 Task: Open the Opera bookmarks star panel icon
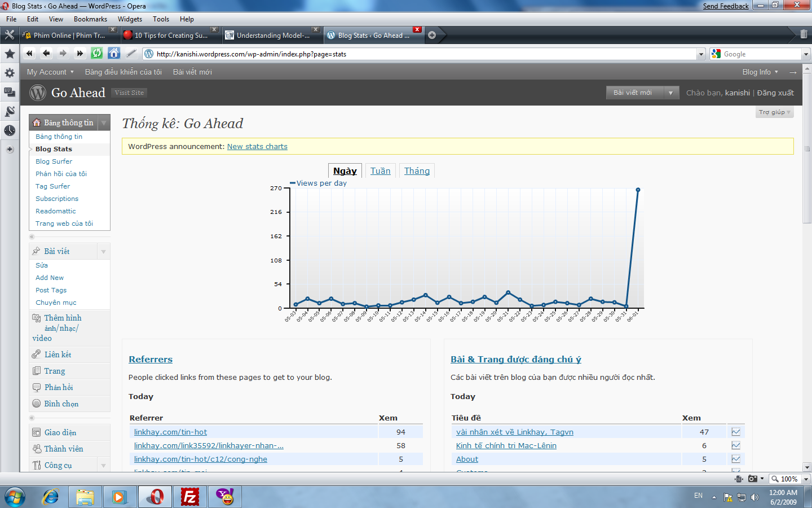tap(10, 54)
